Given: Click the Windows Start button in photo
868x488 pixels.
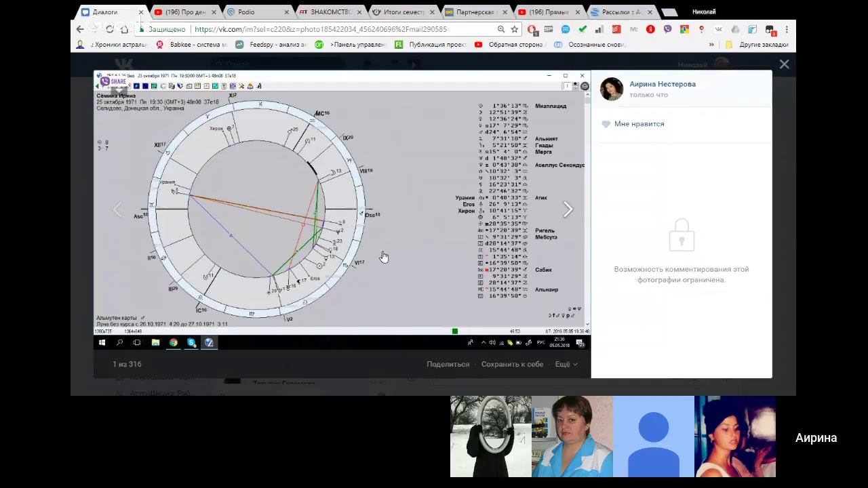Looking at the screenshot, I should (102, 343).
